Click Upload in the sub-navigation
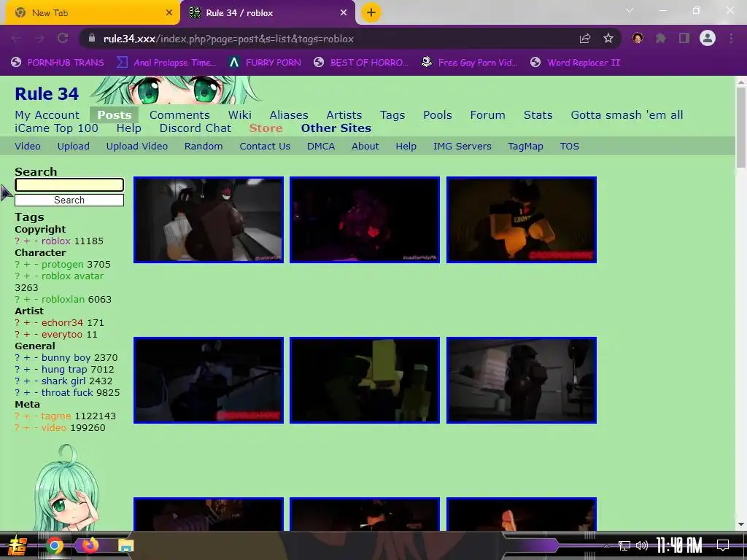 point(74,146)
